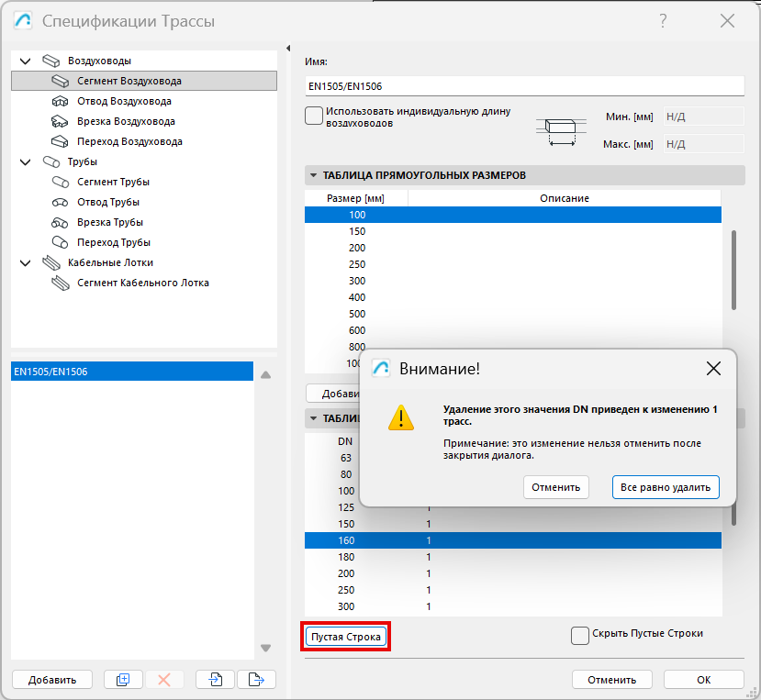The width and height of the screenshot is (761, 700).
Task: Collapse left panel with the arrow toggle
Action: pos(288,48)
